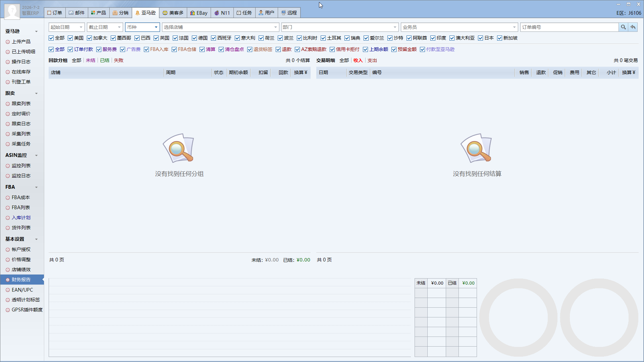Open the 业务员 salesperson dropdown
Image resolution: width=644 pixels, height=362 pixels.
point(514,27)
